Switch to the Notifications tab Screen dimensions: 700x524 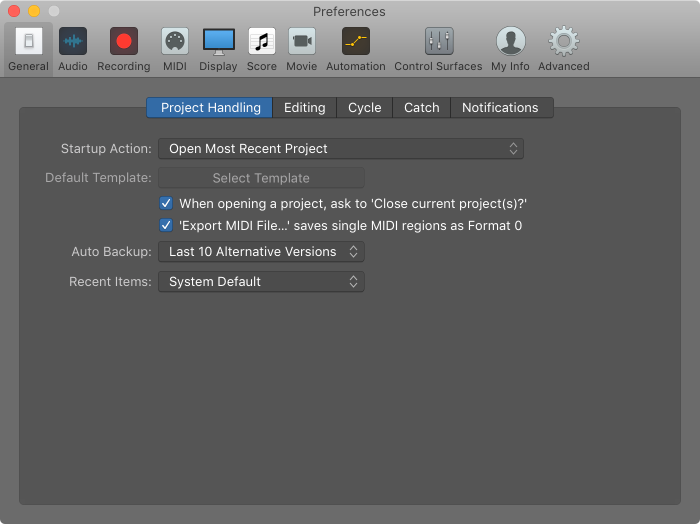pyautogui.click(x=502, y=108)
